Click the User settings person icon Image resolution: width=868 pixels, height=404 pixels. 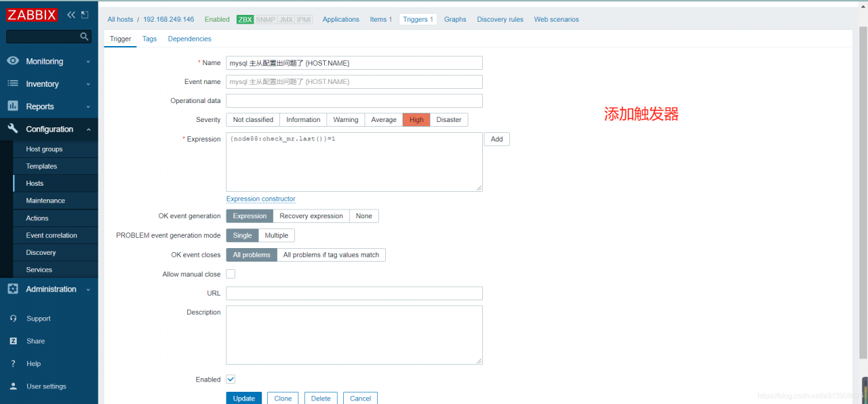(x=13, y=386)
